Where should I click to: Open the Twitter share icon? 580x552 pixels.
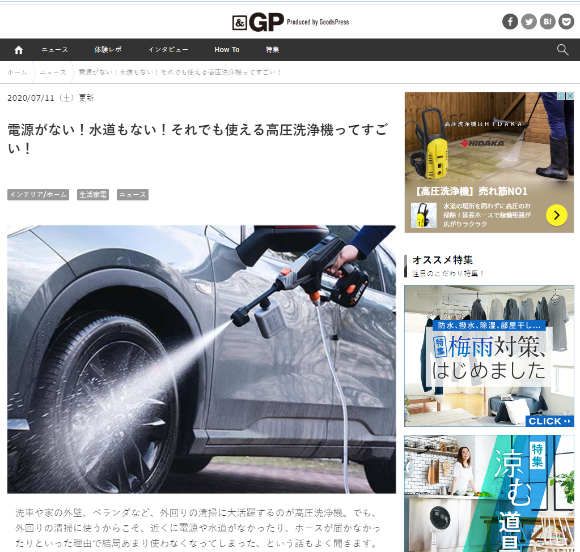pos(529,21)
